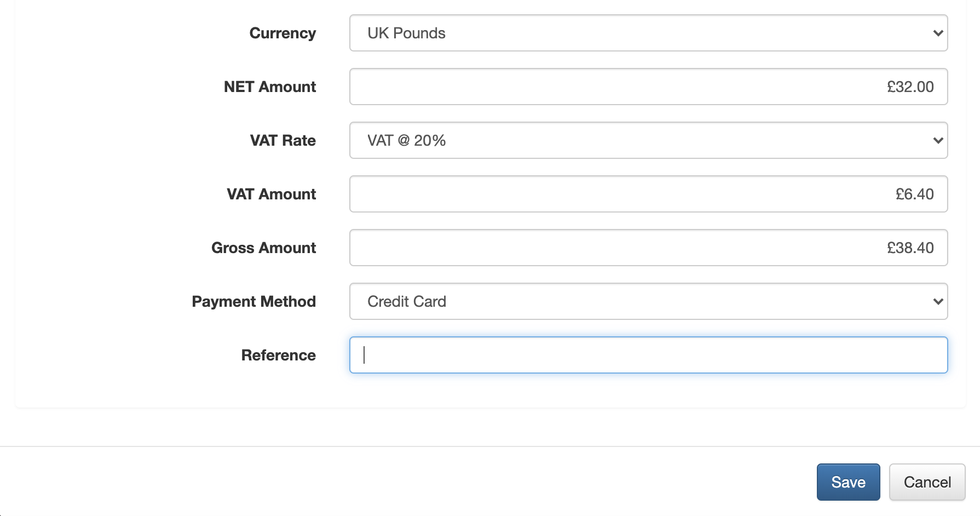Click the Currency label
Image resolution: width=980 pixels, height=516 pixels.
[x=283, y=33]
